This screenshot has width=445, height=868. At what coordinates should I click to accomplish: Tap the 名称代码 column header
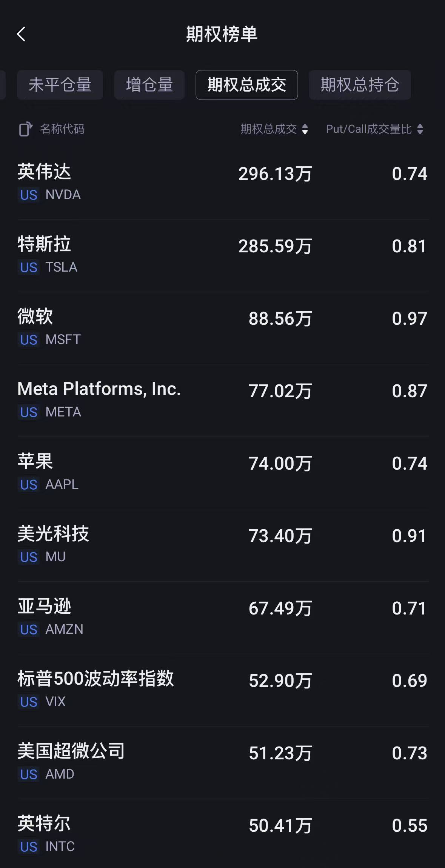tap(62, 129)
